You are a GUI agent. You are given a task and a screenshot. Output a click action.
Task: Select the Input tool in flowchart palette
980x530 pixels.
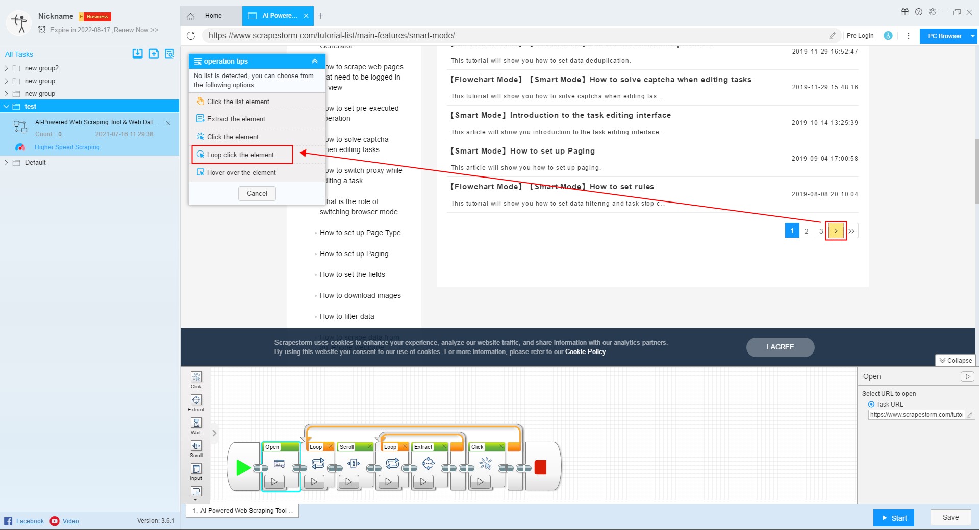tap(196, 472)
